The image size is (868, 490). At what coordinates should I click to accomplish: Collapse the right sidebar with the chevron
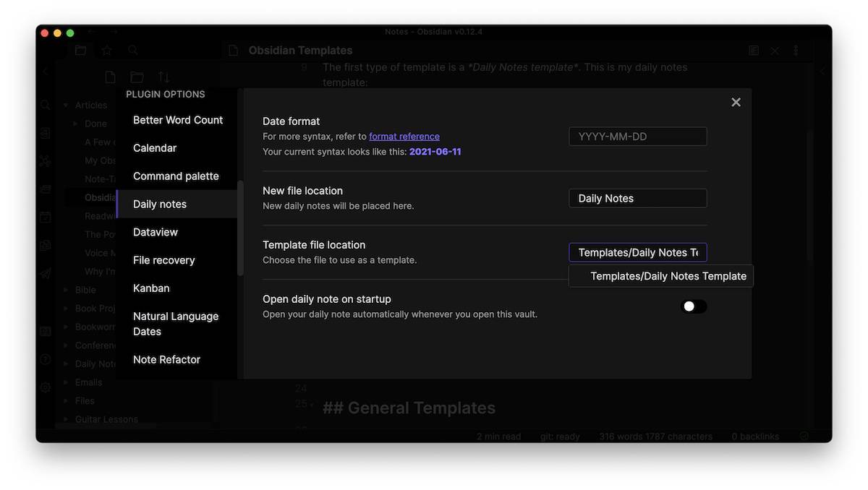822,72
